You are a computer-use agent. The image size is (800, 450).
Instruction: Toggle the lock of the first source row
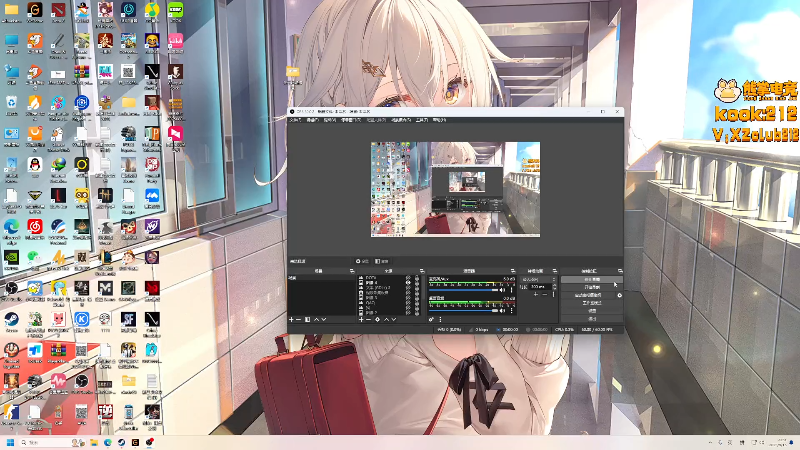[417, 278]
